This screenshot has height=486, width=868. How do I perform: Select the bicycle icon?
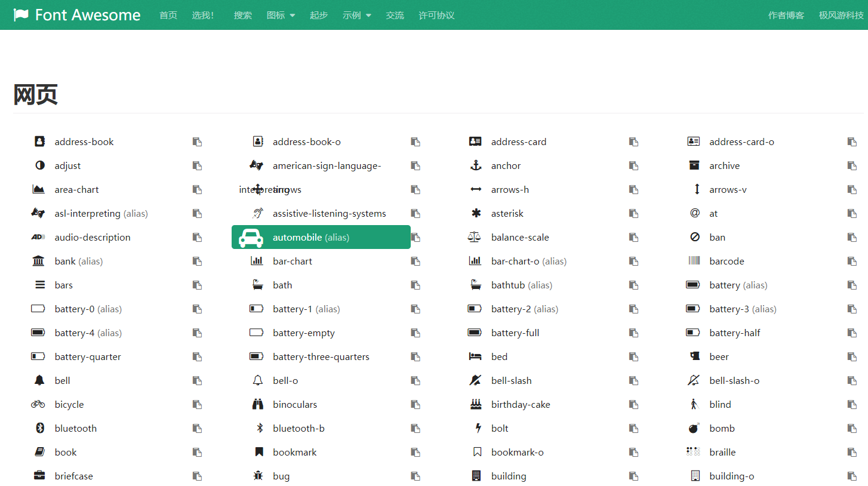tap(38, 404)
